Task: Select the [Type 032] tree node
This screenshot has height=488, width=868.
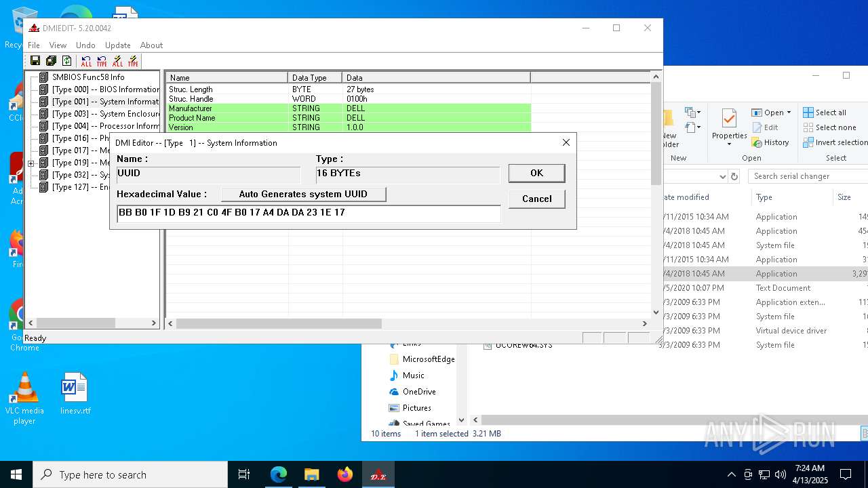Action: tap(80, 175)
